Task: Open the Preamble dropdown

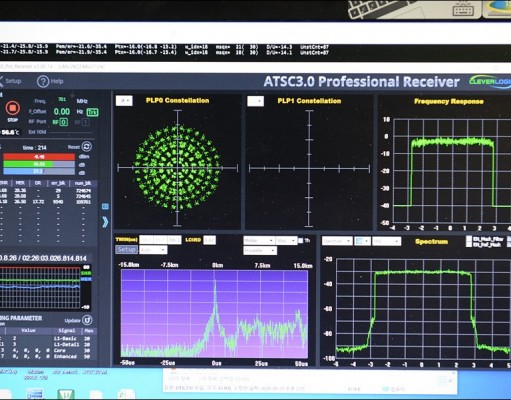Action: 260,250
